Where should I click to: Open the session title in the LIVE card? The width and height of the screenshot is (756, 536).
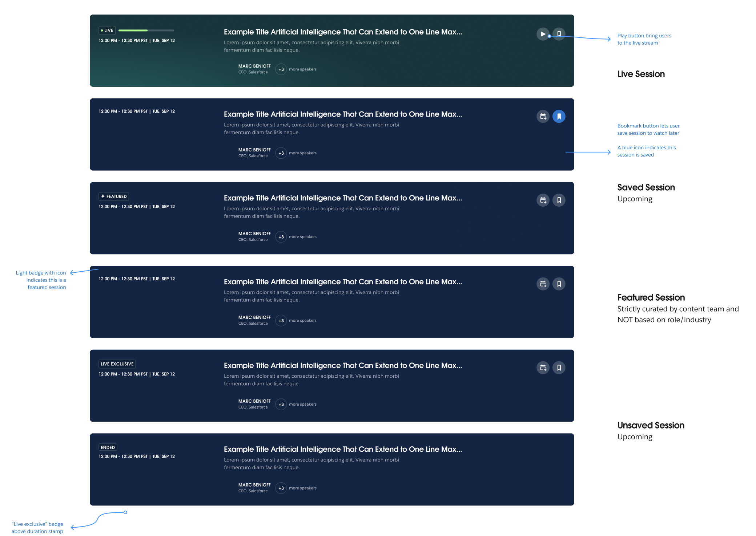coord(343,32)
